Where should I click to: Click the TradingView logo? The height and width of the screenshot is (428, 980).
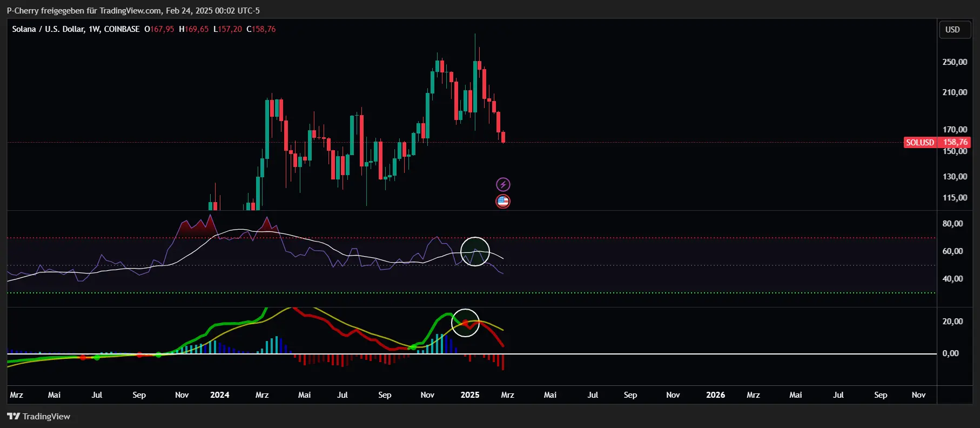(38, 416)
